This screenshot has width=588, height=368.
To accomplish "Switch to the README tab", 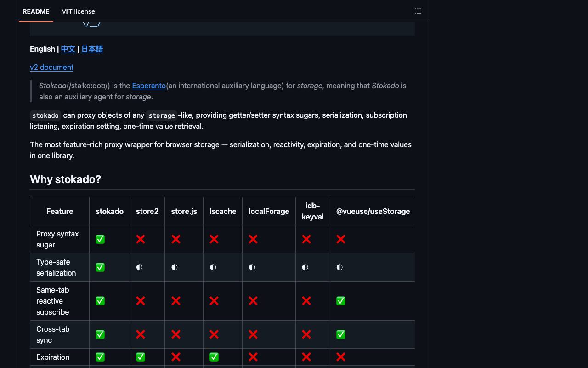I will tap(36, 11).
